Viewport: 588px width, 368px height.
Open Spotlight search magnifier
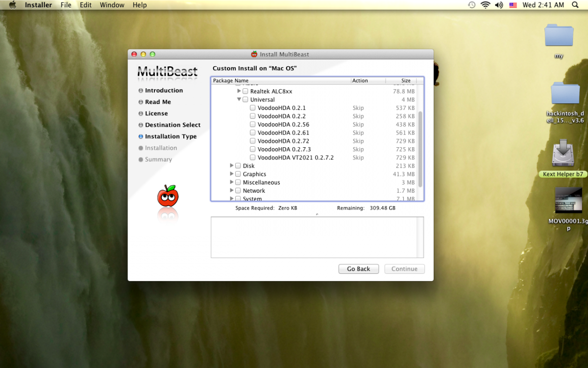[x=575, y=5]
